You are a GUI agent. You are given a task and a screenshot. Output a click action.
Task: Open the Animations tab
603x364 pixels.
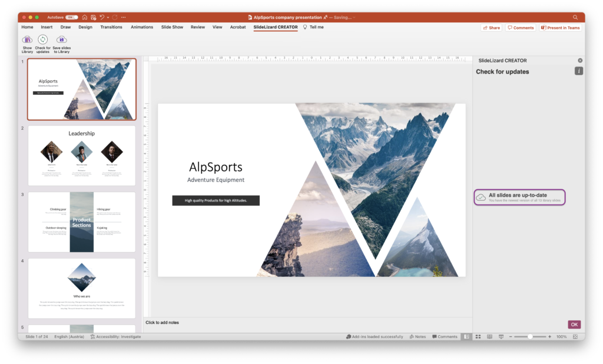[x=142, y=27]
